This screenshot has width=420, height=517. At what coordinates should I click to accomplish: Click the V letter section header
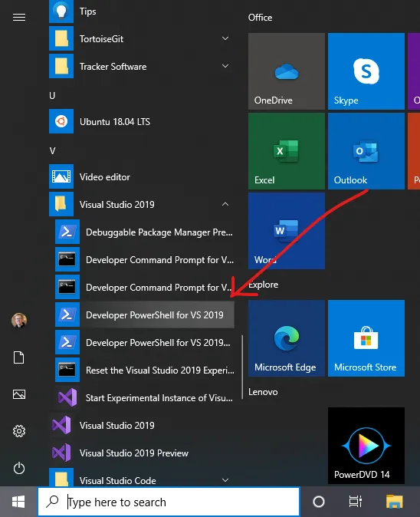52,151
